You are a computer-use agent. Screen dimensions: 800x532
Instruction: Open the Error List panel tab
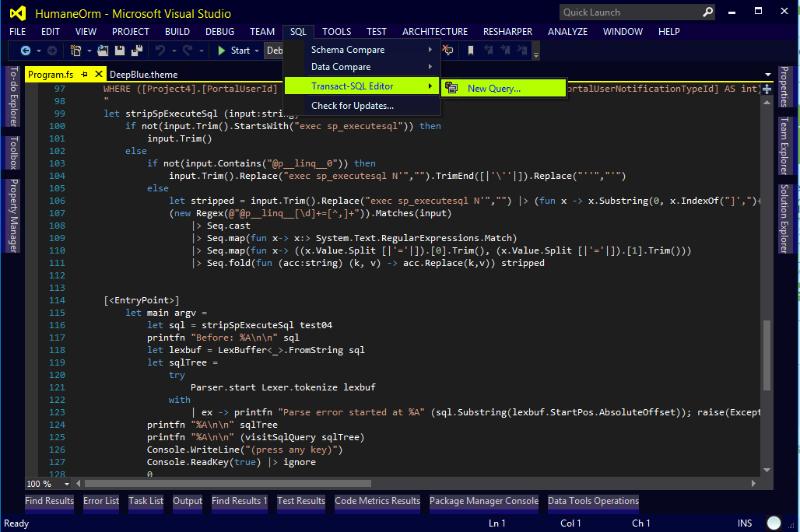pyautogui.click(x=101, y=501)
